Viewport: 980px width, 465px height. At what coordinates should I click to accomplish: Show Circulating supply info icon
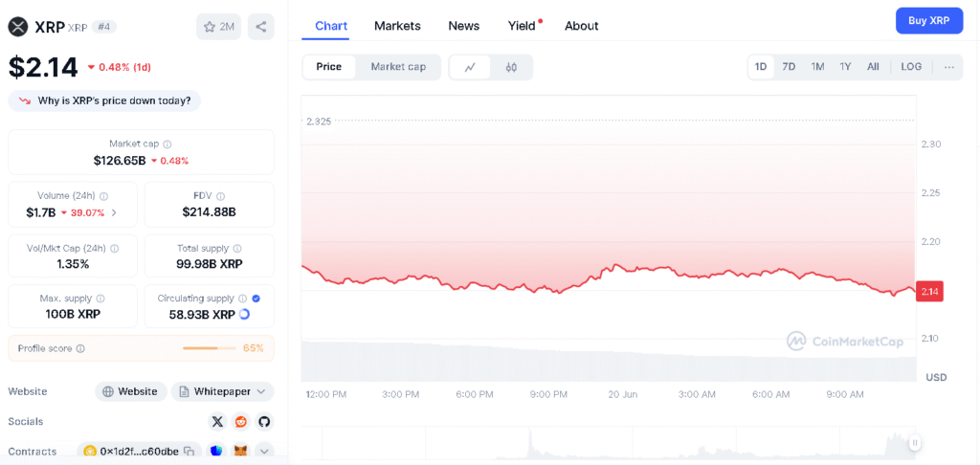point(243,299)
